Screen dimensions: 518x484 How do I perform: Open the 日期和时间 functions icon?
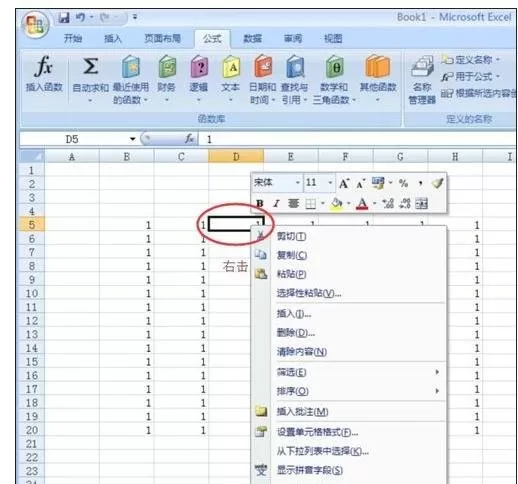[x=263, y=66]
